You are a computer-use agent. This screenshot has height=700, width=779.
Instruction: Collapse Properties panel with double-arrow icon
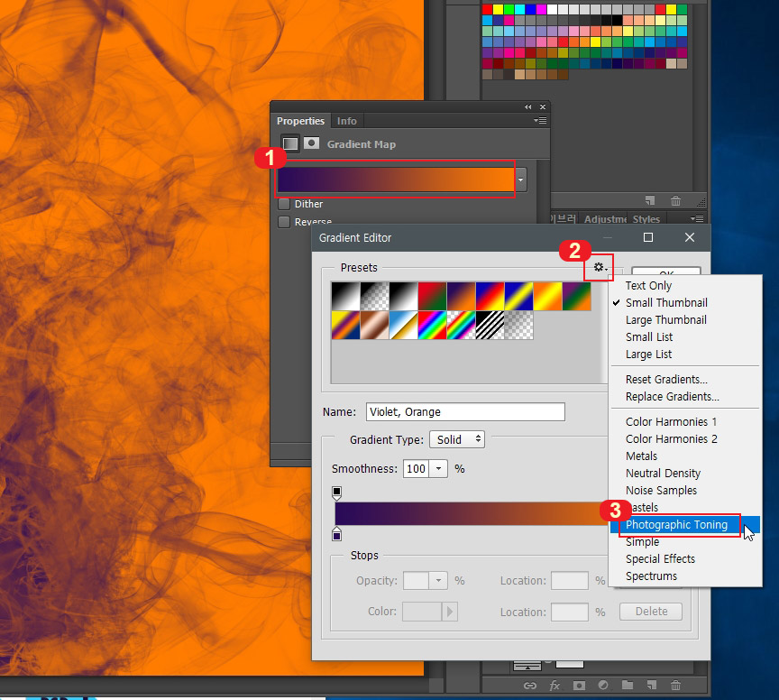[x=527, y=106]
